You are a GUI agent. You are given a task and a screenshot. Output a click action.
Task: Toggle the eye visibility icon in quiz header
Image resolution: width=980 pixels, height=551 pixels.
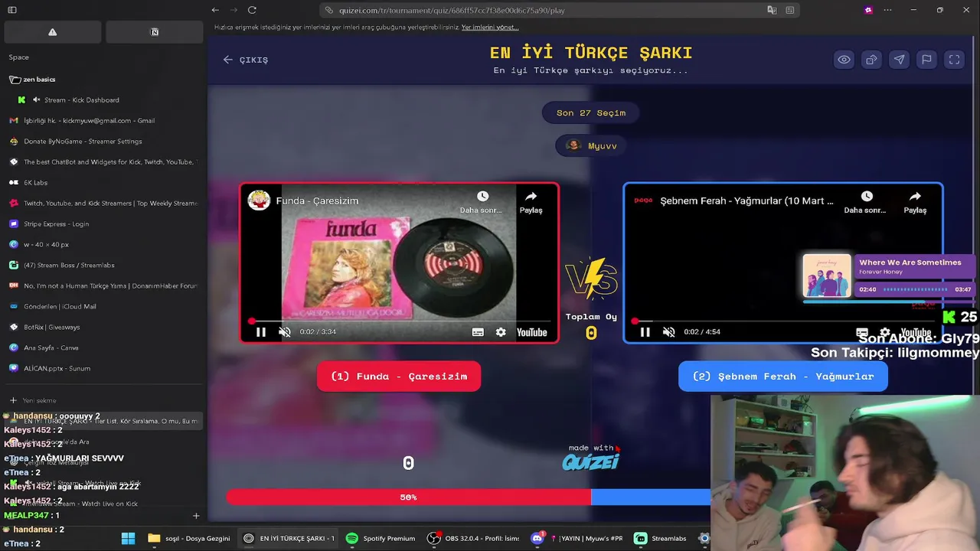(844, 60)
